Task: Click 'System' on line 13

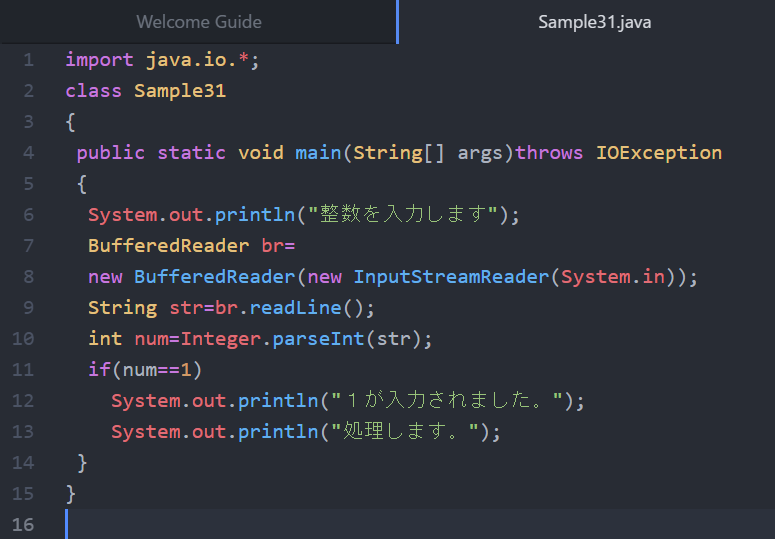Action: (x=146, y=432)
